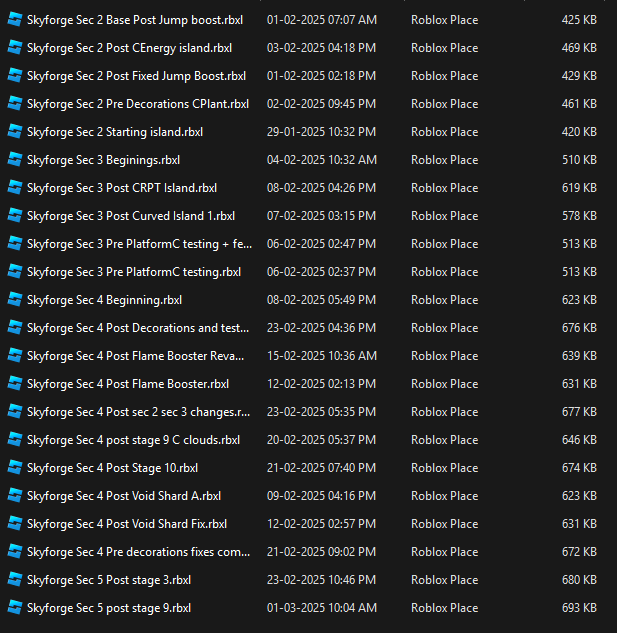The width and height of the screenshot is (617, 633).
Task: Click the icon of Skyforge Sec 4 Beginning.rbxl
Action: 15,300
